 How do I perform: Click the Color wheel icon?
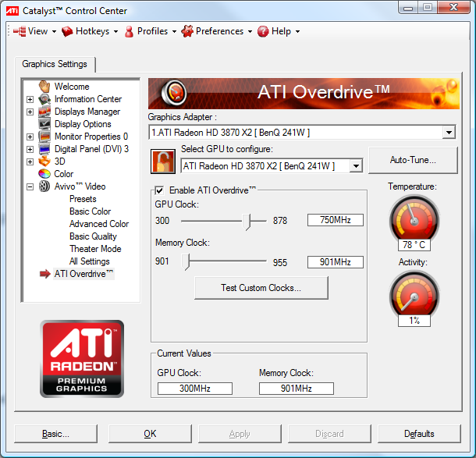pyautogui.click(x=44, y=174)
